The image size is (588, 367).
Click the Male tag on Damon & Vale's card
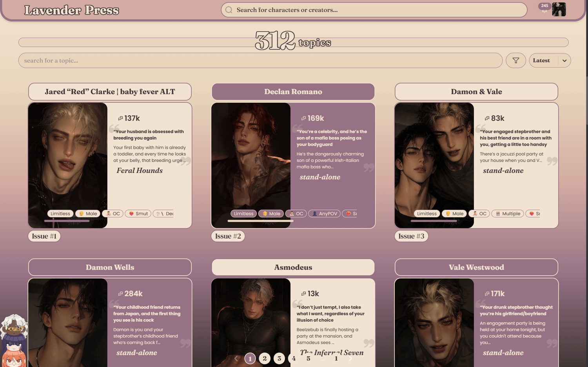[454, 214]
